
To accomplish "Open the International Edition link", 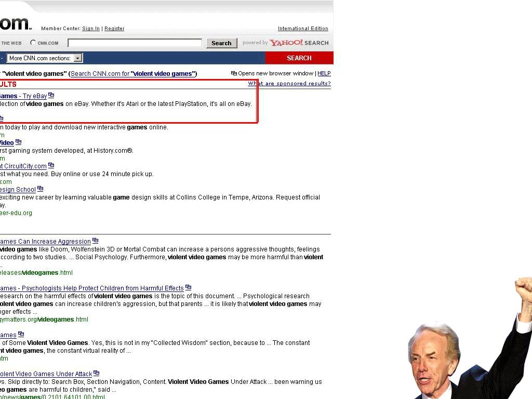I will coord(303,29).
